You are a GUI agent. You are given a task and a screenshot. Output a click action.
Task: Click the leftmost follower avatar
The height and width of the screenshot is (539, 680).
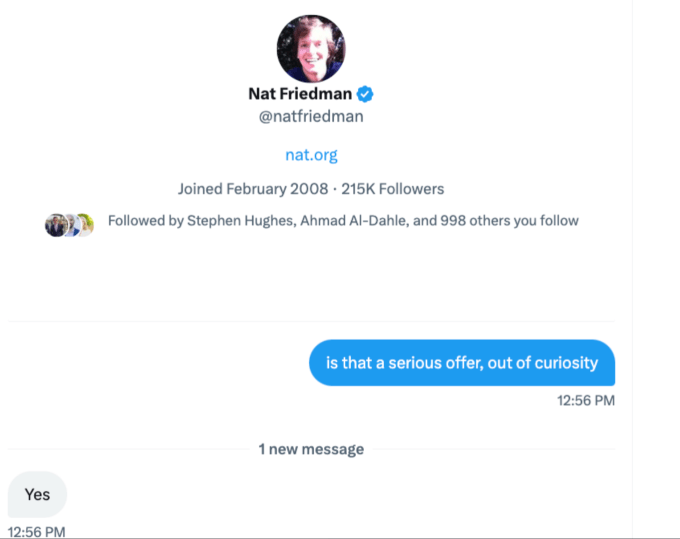tap(55, 224)
